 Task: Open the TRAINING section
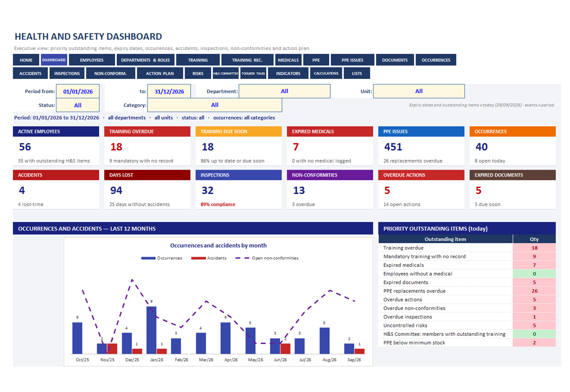[198, 60]
